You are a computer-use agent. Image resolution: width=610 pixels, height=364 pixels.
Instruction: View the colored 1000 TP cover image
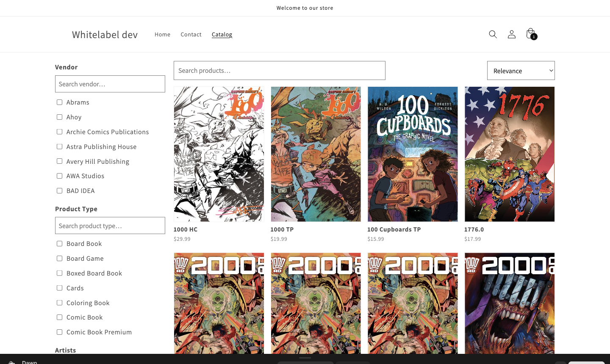[316, 154]
